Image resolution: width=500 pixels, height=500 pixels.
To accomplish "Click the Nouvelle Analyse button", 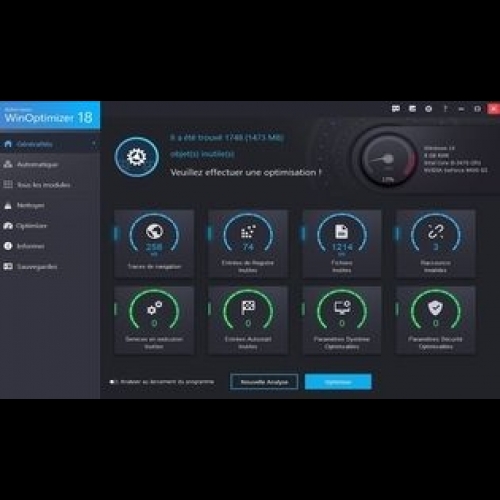I will tap(264, 382).
